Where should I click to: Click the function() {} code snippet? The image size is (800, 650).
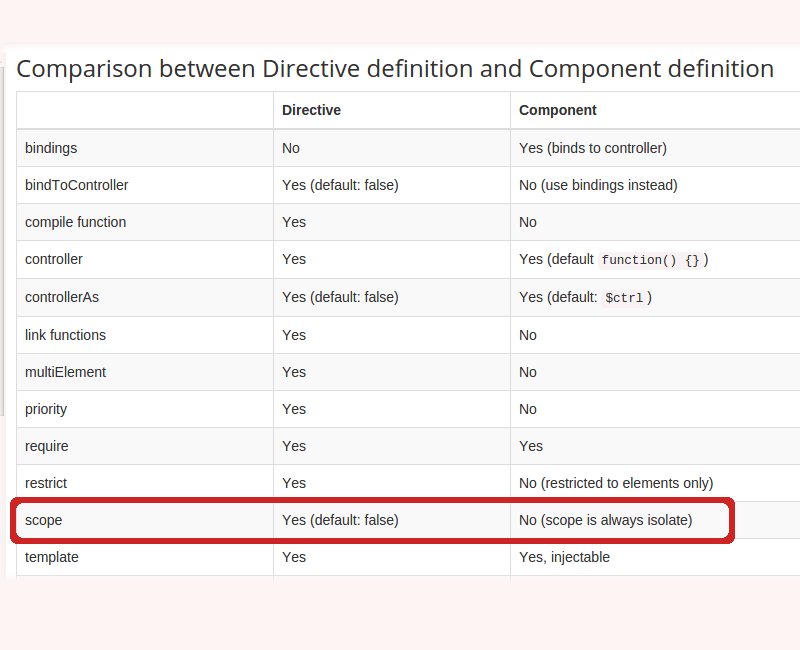pyautogui.click(x=649, y=260)
